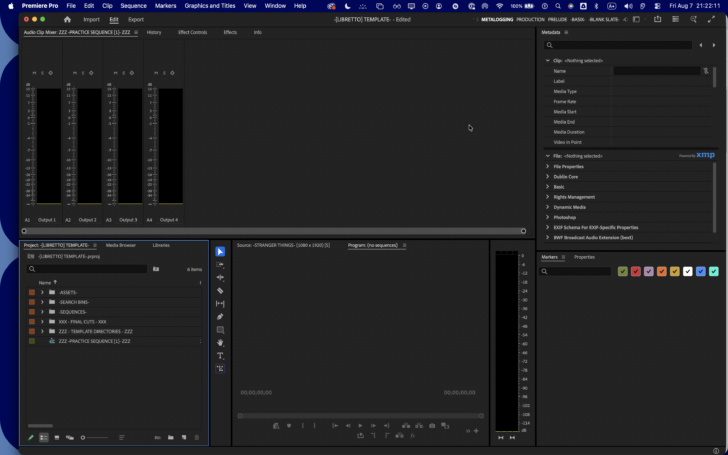This screenshot has width=728, height=455.
Task: Select the Hand tool
Action: pyautogui.click(x=220, y=343)
